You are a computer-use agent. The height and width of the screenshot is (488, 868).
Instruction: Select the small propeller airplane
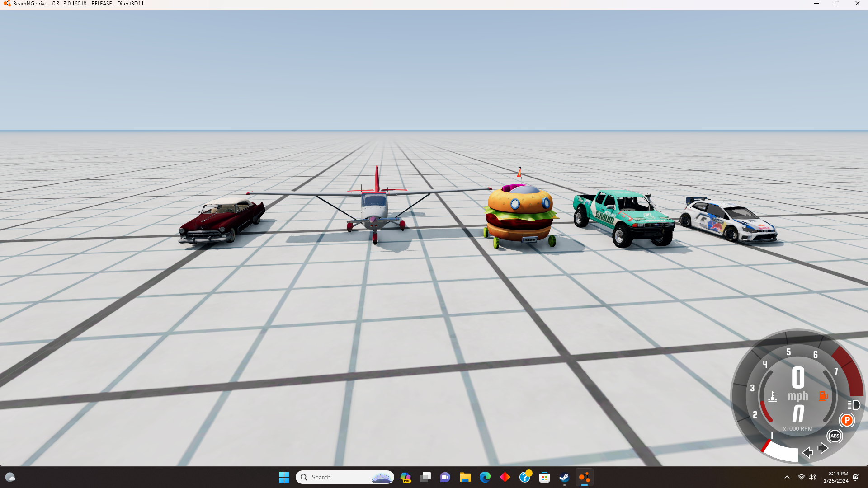(x=375, y=208)
